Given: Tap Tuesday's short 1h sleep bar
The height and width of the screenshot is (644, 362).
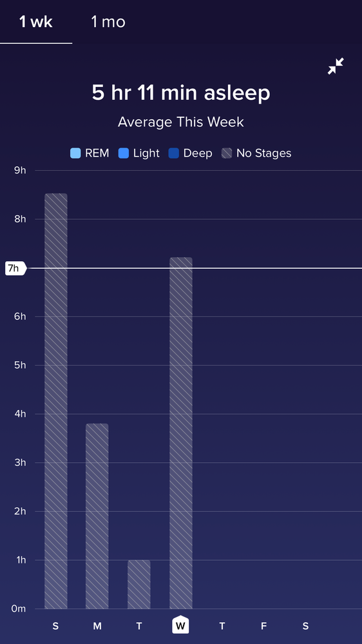Looking at the screenshot, I should [x=138, y=584].
